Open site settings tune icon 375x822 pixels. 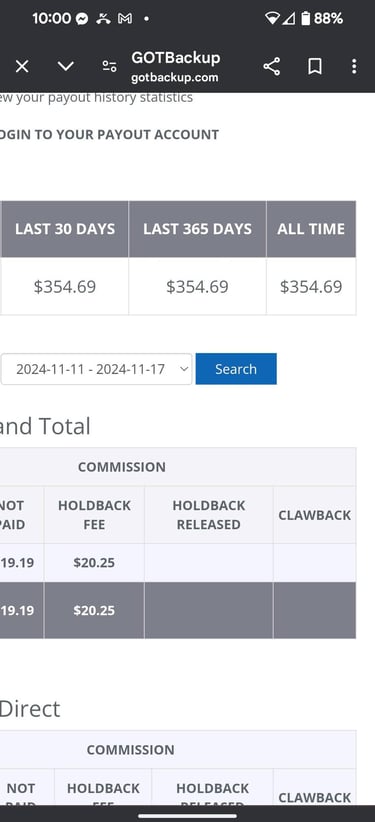(x=109, y=67)
